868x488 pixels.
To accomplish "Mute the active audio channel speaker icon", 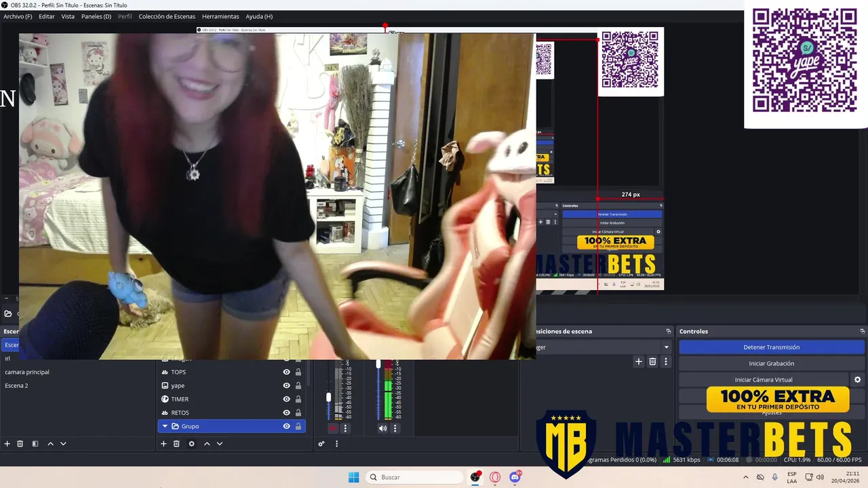I will click(382, 428).
